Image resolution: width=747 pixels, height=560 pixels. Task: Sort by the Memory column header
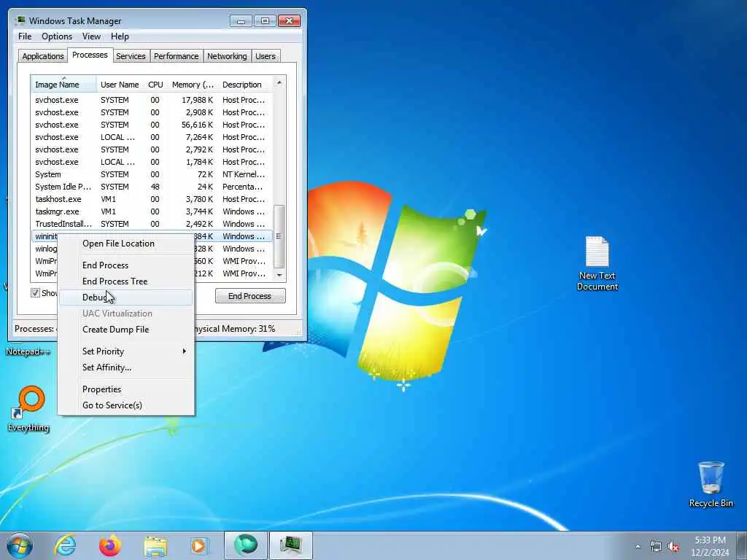point(193,85)
